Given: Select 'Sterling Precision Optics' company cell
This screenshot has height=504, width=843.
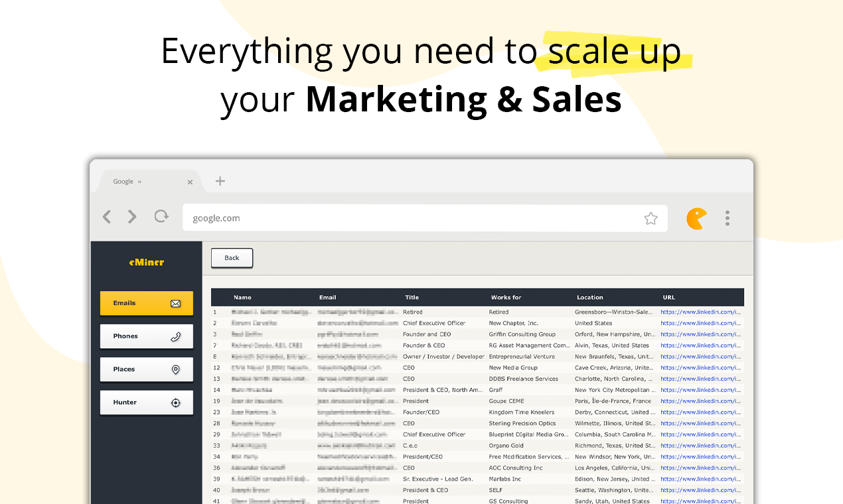Looking at the screenshot, I should coord(522,423).
